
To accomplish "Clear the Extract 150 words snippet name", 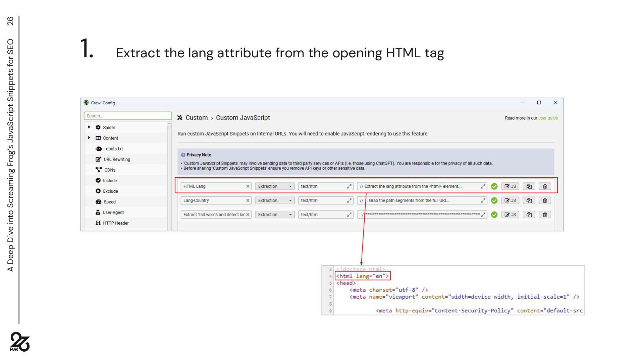I will (x=248, y=215).
